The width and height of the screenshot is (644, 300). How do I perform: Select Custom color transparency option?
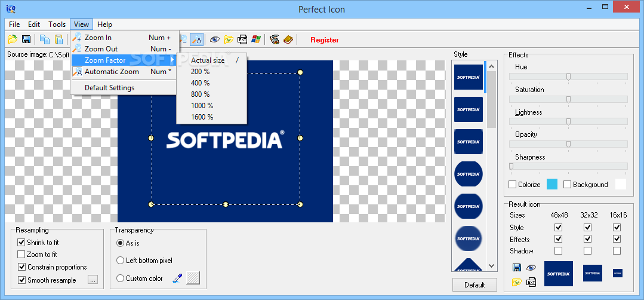(x=121, y=278)
